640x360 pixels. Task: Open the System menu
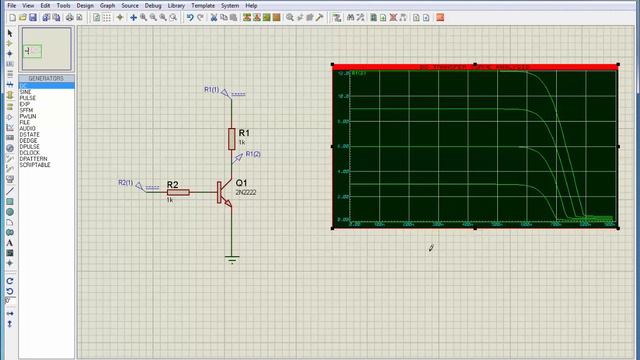[230, 6]
